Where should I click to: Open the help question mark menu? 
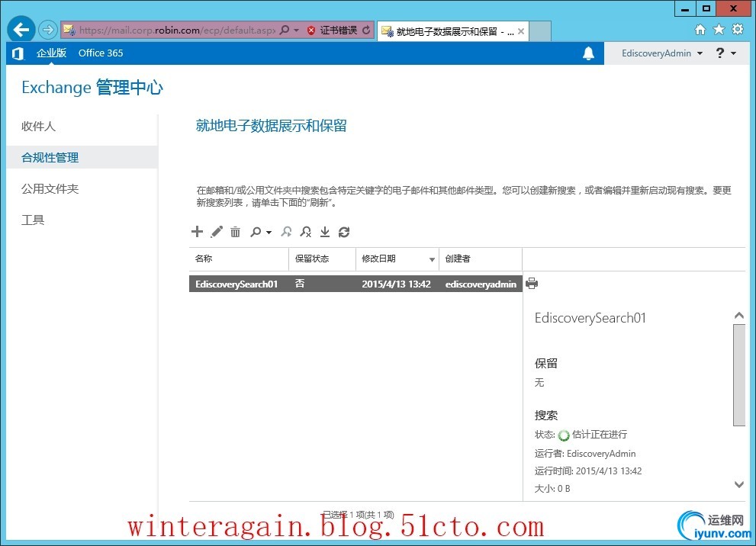tap(725, 53)
